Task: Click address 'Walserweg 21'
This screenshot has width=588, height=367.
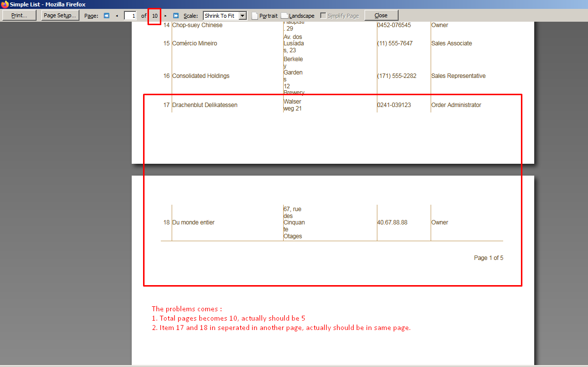Action: click(293, 105)
